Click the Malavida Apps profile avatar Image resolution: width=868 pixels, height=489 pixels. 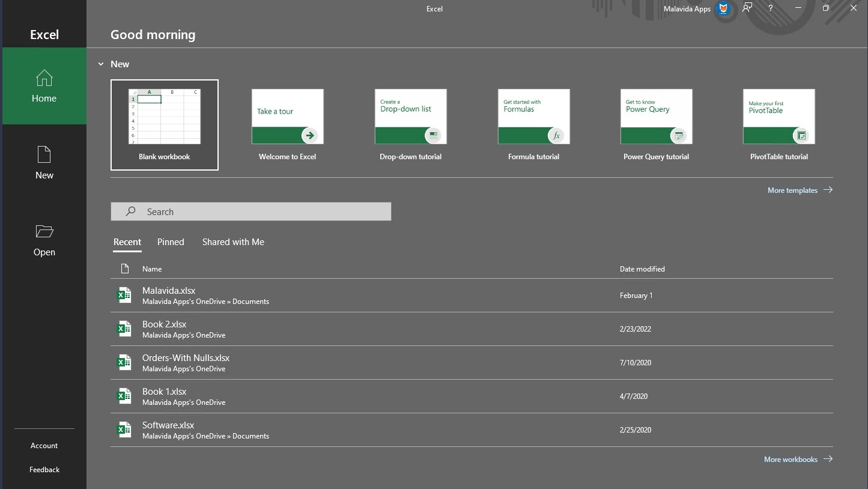724,8
